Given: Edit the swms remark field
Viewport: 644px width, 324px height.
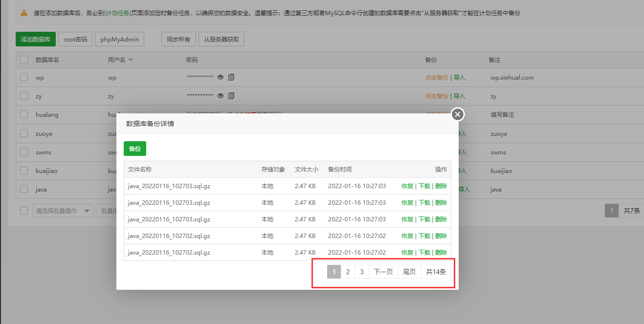Looking at the screenshot, I should point(498,152).
